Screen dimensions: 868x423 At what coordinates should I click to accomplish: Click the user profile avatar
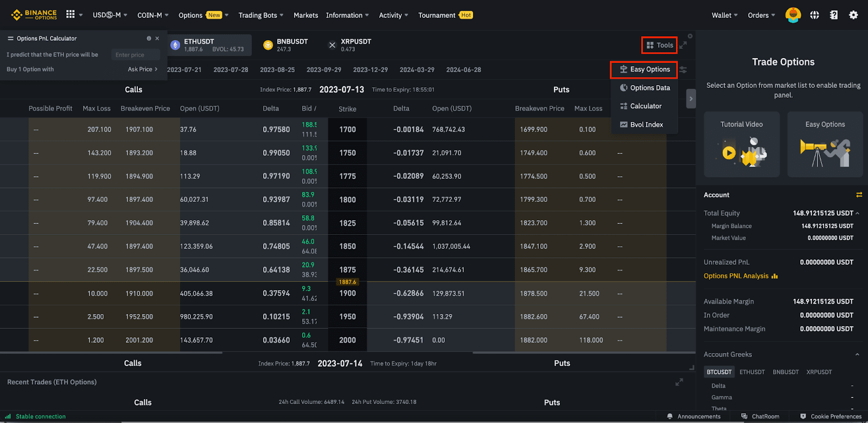(793, 15)
